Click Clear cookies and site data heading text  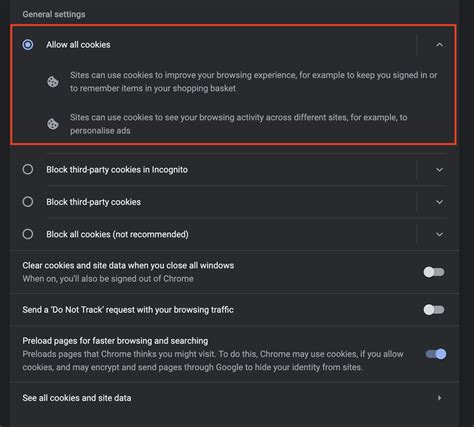point(128,265)
